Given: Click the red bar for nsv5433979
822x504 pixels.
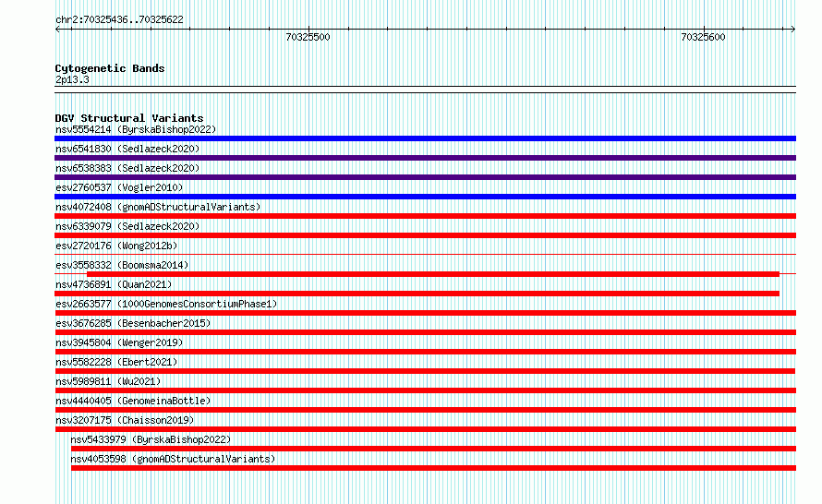Looking at the screenshot, I should 433,449.
